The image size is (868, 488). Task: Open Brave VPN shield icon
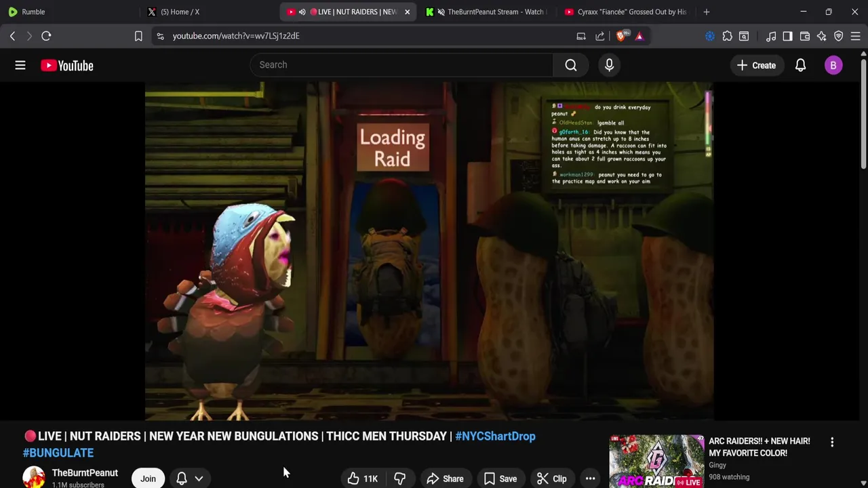[839, 36]
